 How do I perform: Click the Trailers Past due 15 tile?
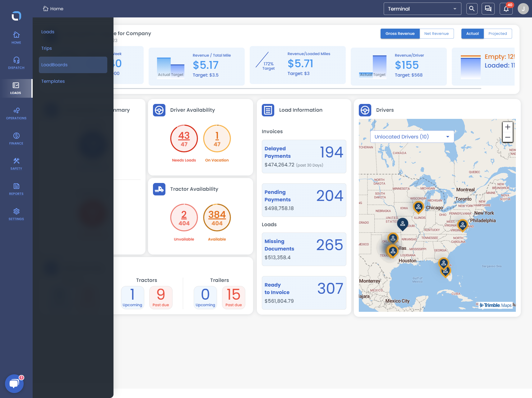click(234, 297)
